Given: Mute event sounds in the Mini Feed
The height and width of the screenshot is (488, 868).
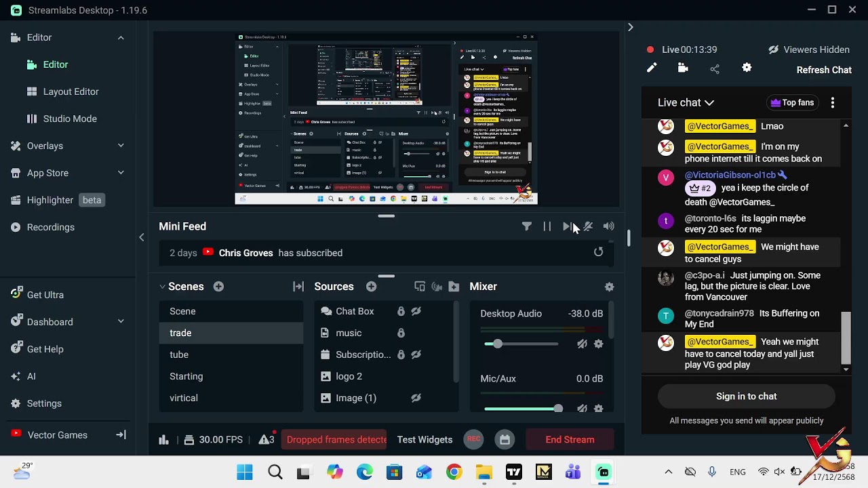Looking at the screenshot, I should pos(588,226).
